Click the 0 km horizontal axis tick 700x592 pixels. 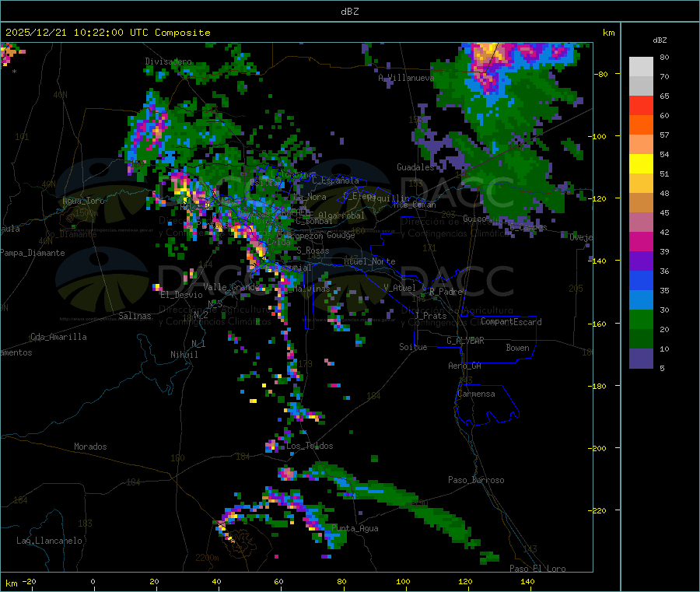[x=93, y=581]
